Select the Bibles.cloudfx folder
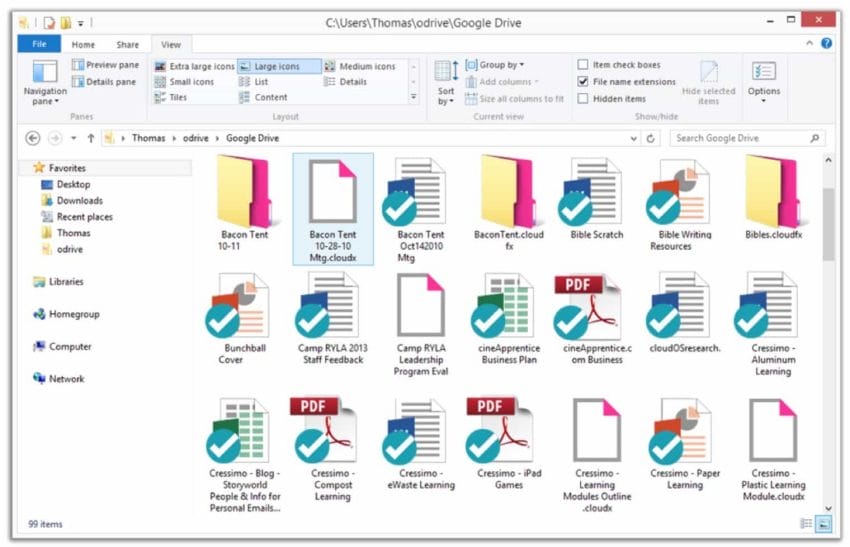The width and height of the screenshot is (850, 547). pyautogui.click(x=773, y=197)
